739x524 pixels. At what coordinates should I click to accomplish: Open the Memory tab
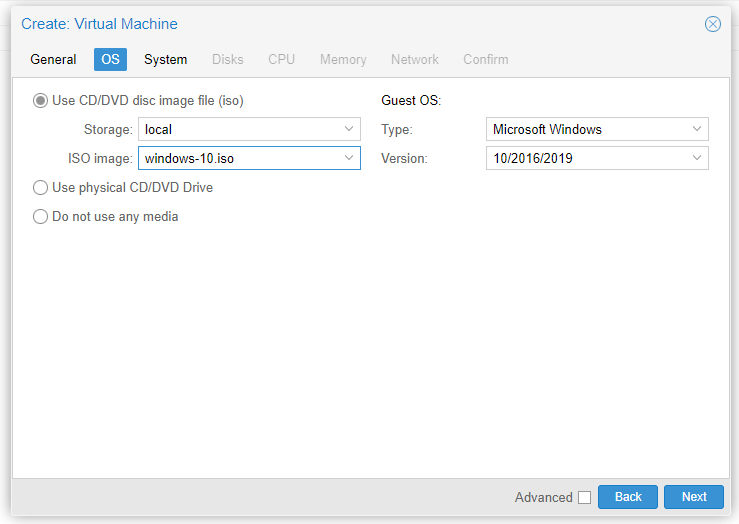point(343,59)
